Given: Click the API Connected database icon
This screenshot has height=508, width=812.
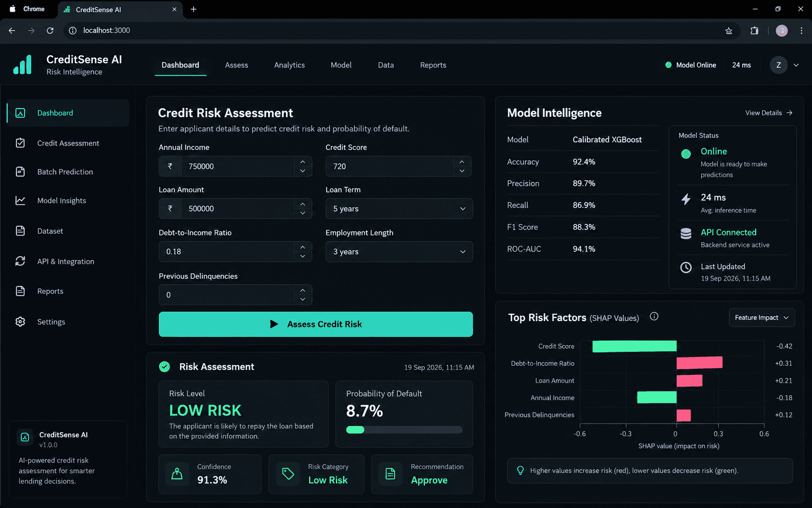Looking at the screenshot, I should pos(686,234).
